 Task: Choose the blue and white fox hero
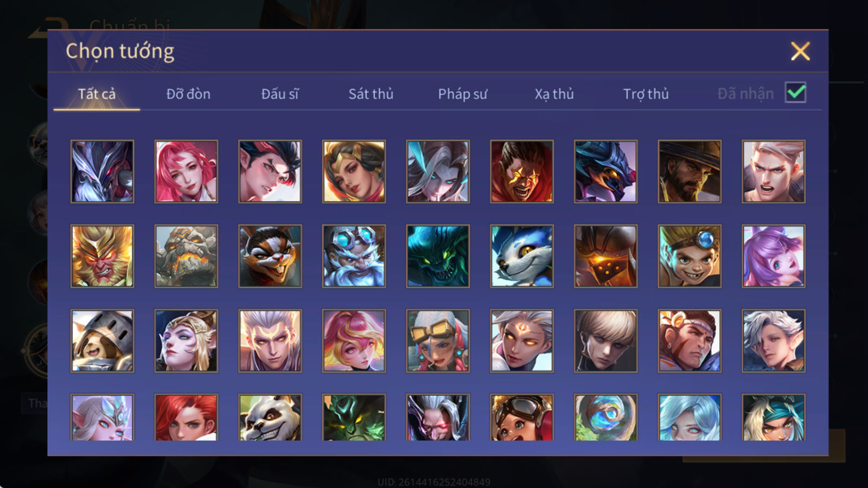(x=522, y=256)
